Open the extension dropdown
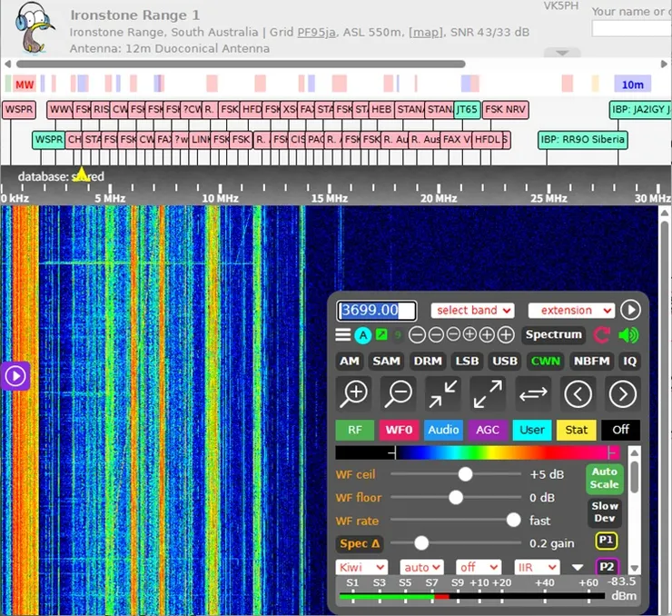 coord(571,311)
